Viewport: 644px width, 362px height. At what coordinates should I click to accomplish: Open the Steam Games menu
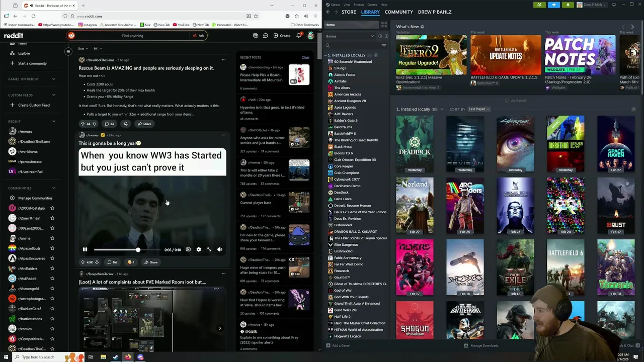372,5
